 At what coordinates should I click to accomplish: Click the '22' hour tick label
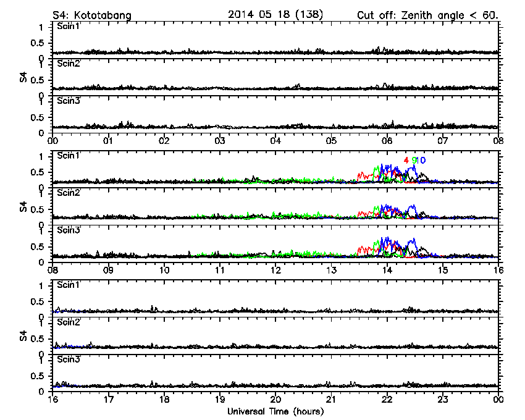click(x=387, y=399)
